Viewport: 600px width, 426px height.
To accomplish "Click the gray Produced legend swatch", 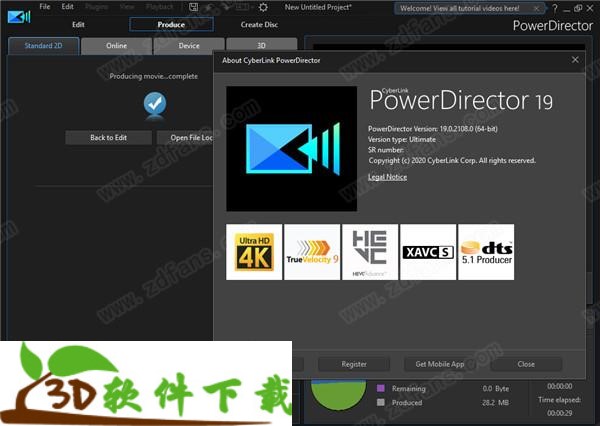I will click(x=381, y=402).
